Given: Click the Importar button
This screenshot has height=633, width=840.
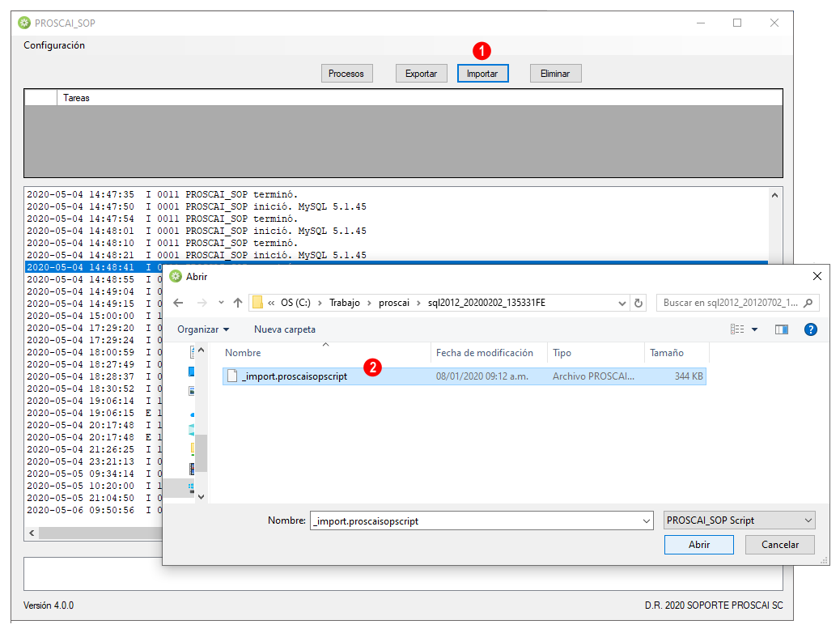Looking at the screenshot, I should click(482, 74).
